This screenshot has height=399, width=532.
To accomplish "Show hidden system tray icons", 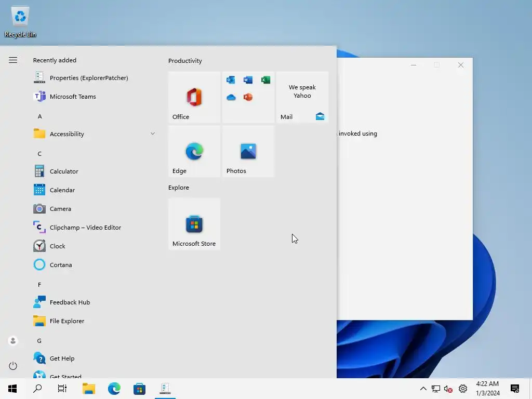I will [423, 389].
